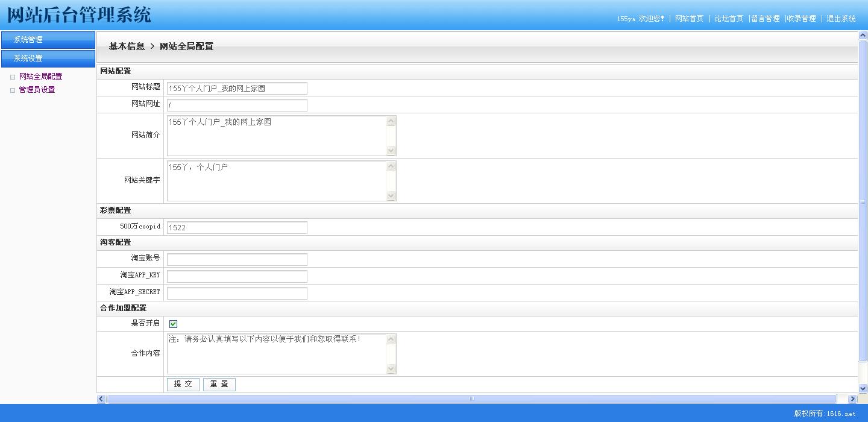Viewport: 868px width, 422px height.
Task: Open the 管理员设置 sidebar item
Action: coord(37,90)
